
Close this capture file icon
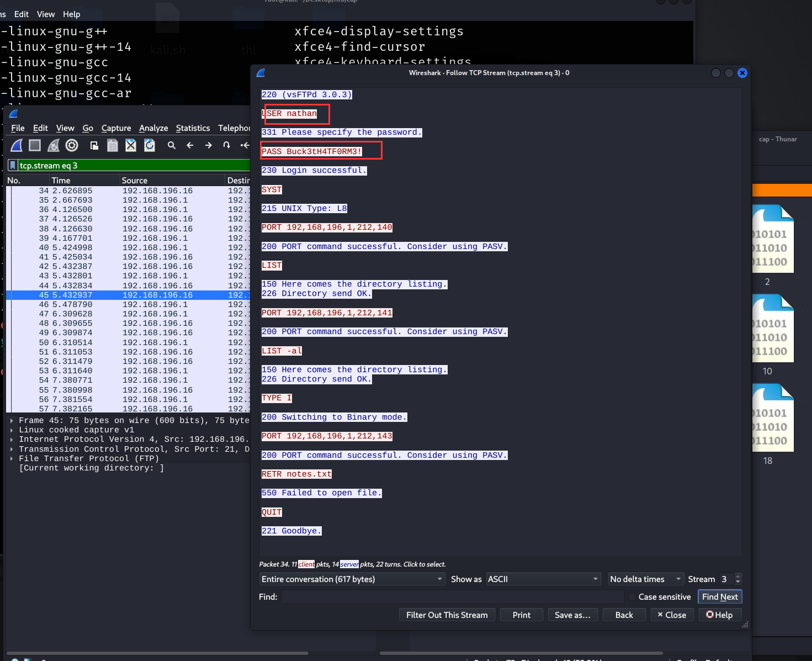(131, 145)
